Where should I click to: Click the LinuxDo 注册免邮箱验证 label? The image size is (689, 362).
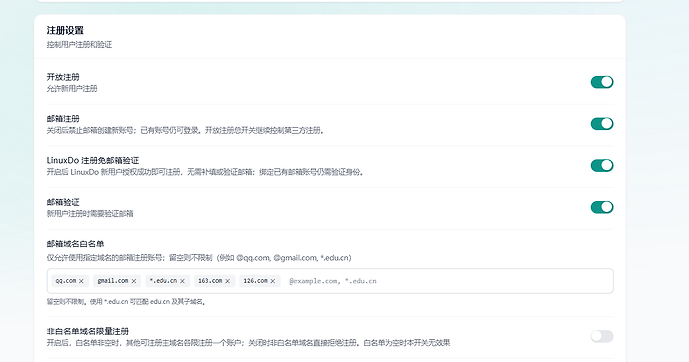(93, 161)
